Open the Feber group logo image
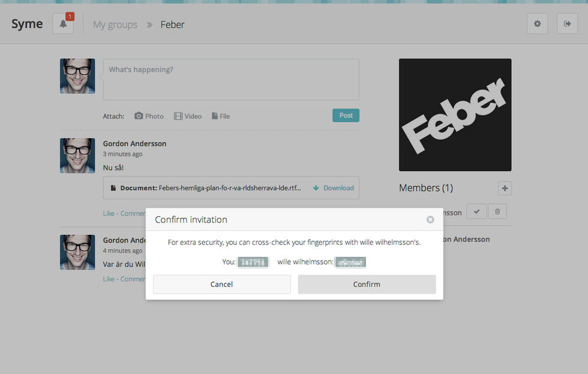 (455, 115)
